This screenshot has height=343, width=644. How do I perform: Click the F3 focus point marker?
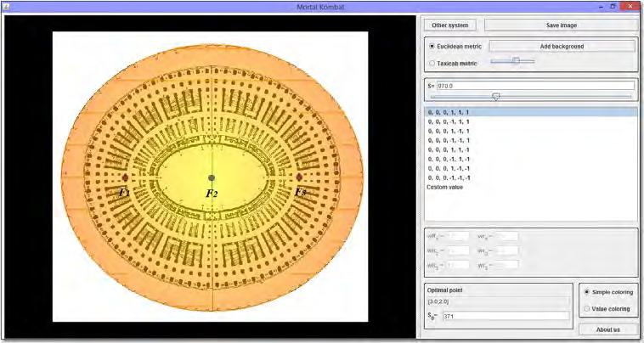coord(299,177)
